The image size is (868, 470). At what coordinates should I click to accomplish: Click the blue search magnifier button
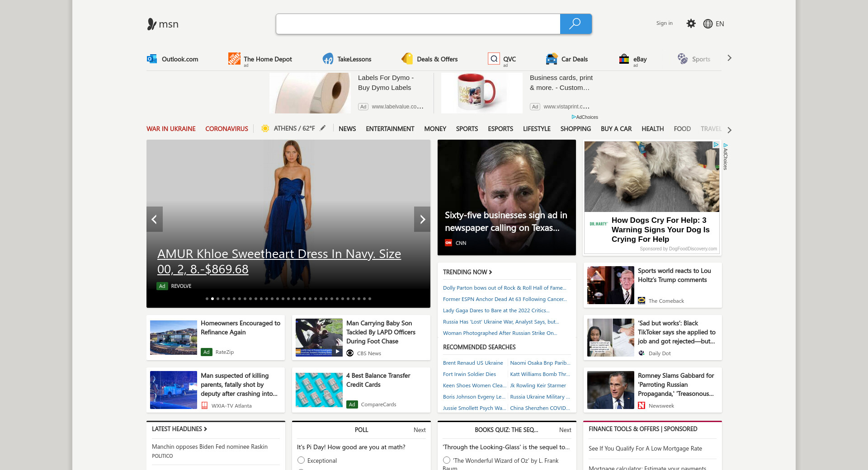[576, 24]
